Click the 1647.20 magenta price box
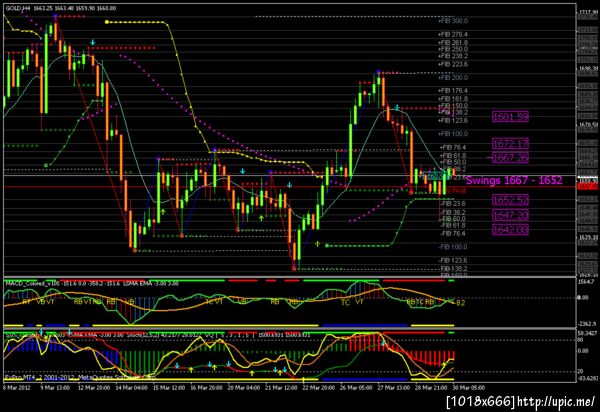This screenshot has height=412, width=600. point(510,215)
